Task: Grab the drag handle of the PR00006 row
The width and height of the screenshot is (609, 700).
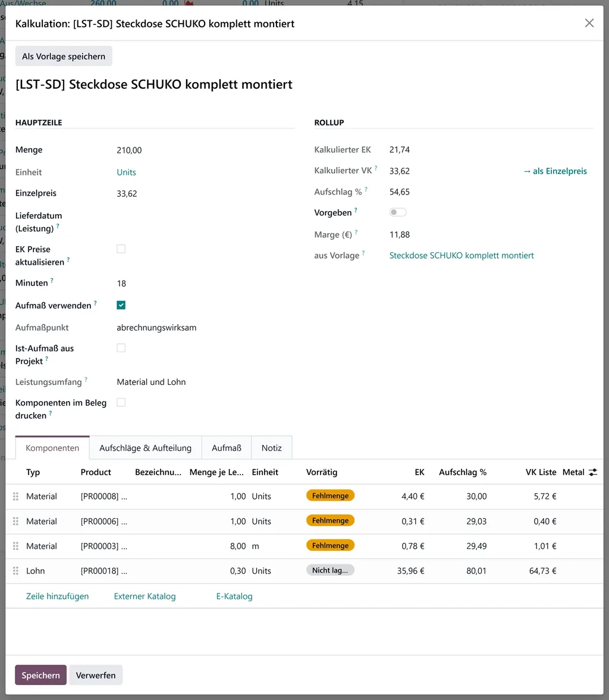Action: tap(15, 522)
